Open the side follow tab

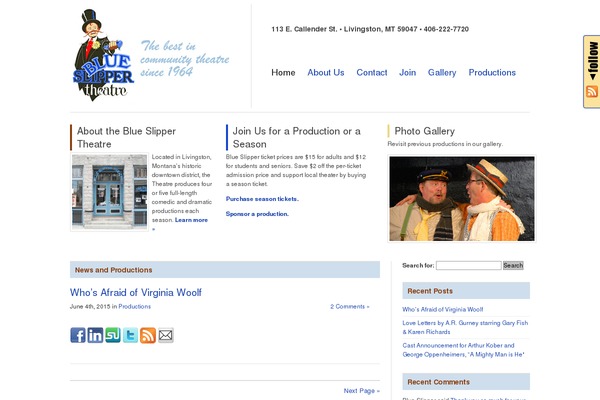pyautogui.click(x=592, y=72)
